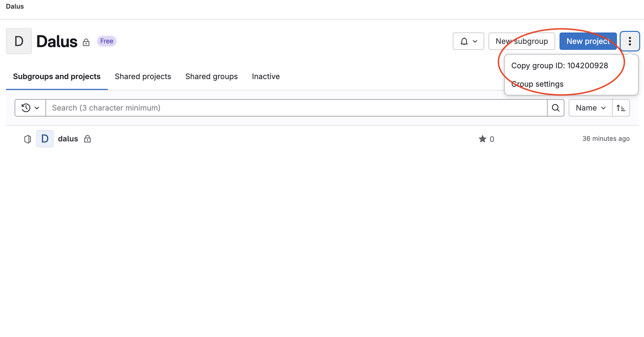Star the dalus project

point(482,139)
